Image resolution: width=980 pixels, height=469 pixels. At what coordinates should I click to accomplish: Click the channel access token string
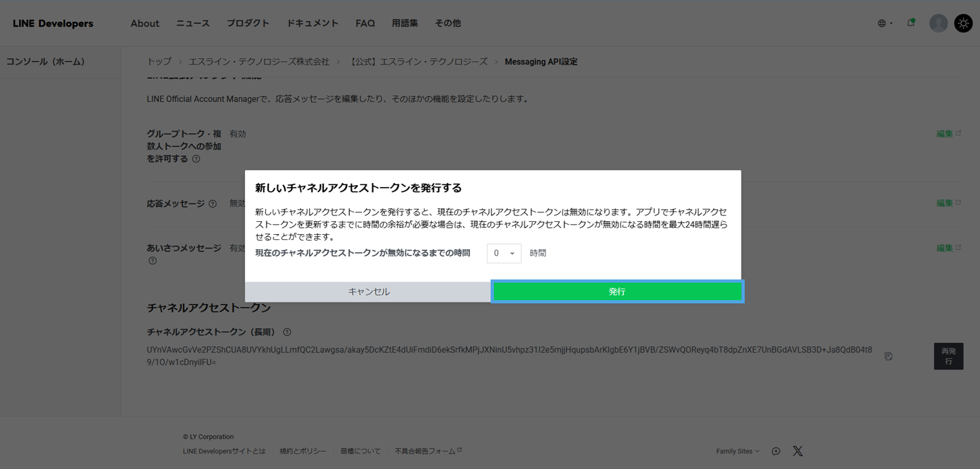(x=509, y=356)
